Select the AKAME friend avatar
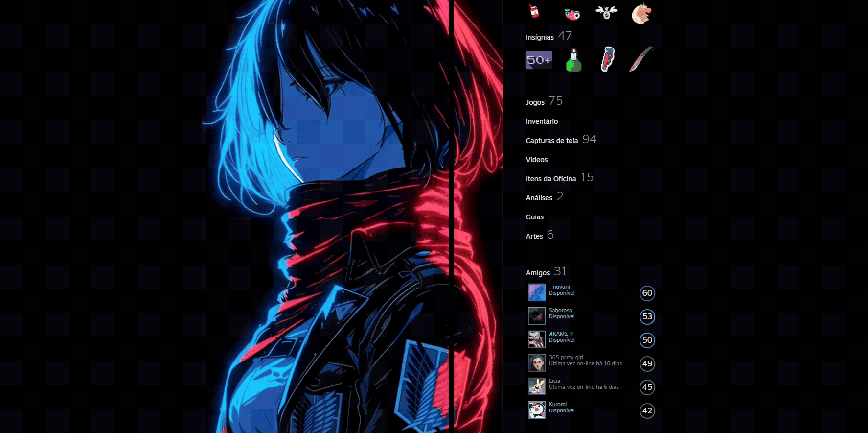Screen dimensions: 868x433 click(x=537, y=339)
